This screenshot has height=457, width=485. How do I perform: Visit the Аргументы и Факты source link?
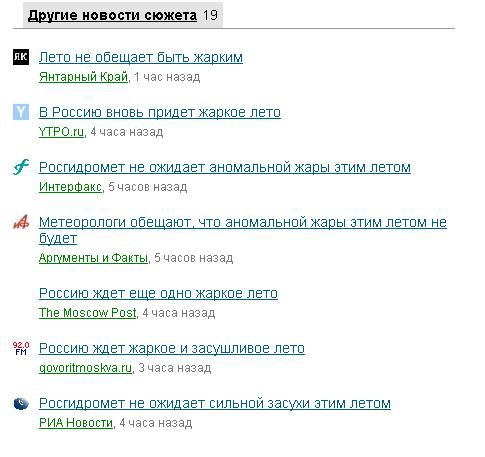(93, 258)
